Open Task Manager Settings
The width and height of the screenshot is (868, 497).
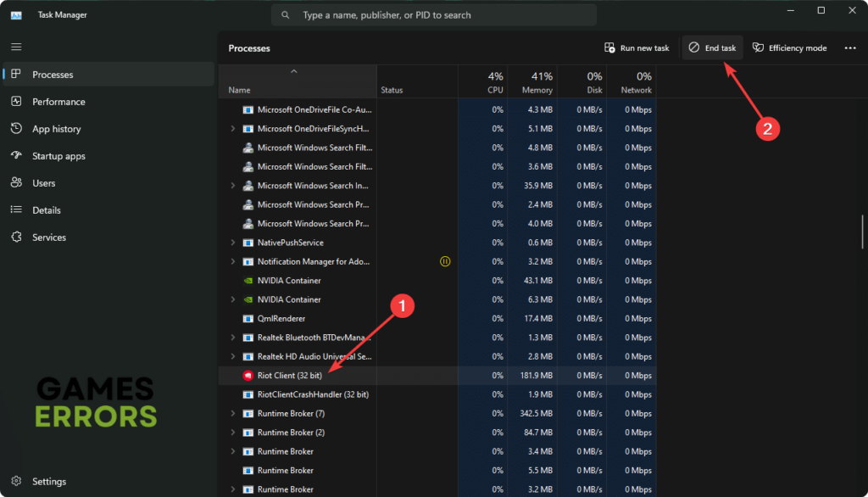[x=48, y=481]
